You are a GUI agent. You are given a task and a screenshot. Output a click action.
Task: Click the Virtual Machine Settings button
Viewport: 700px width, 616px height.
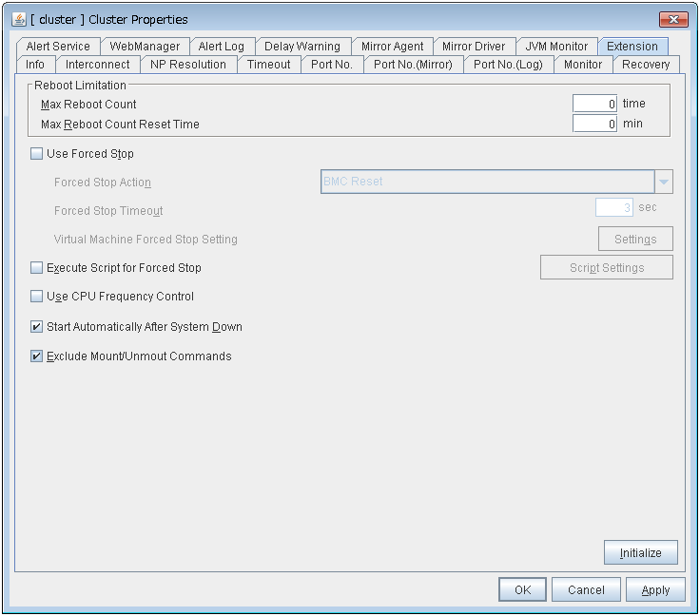(635, 240)
